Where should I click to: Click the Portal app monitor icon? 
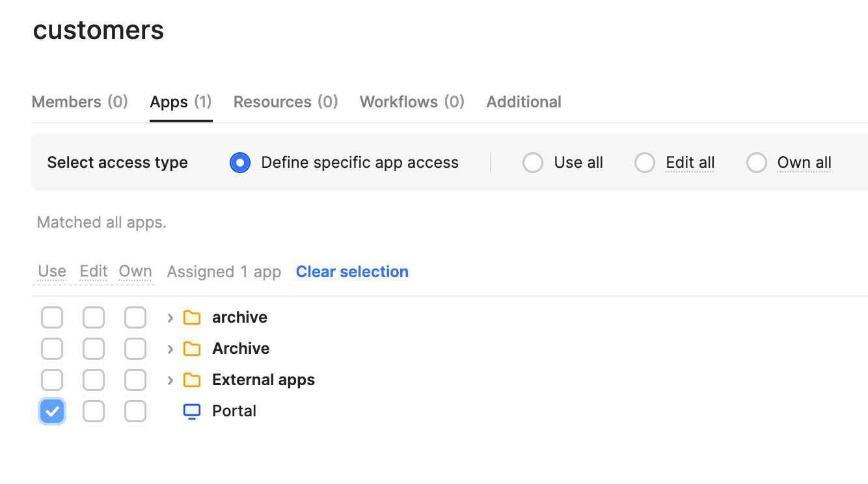[x=191, y=411]
